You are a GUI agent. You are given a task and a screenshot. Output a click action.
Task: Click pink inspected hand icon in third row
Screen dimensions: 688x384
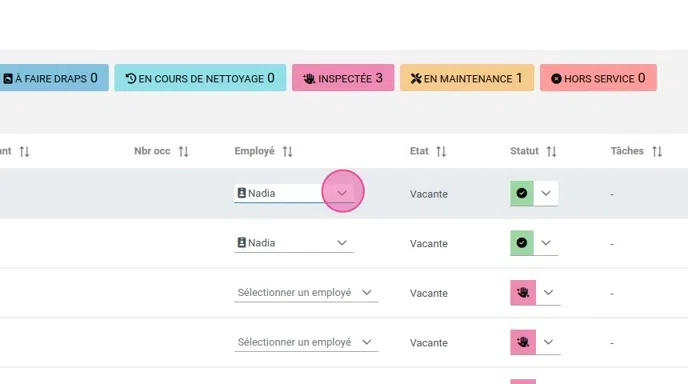click(x=523, y=292)
